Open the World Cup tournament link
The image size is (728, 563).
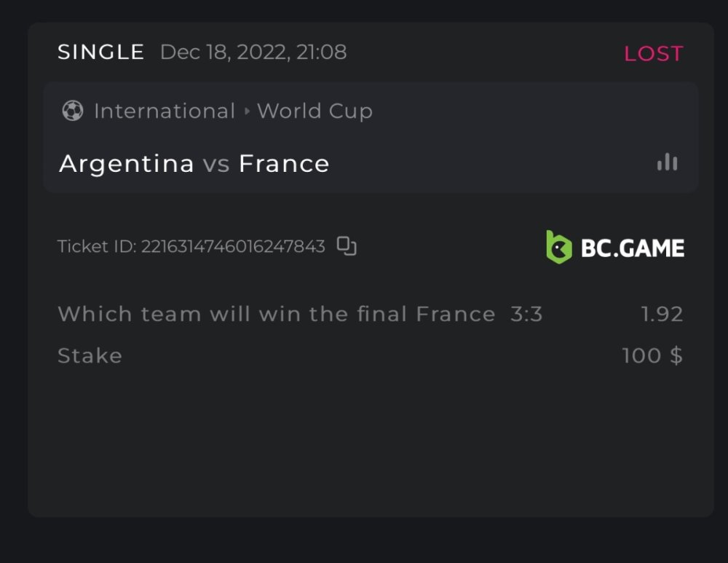(314, 111)
